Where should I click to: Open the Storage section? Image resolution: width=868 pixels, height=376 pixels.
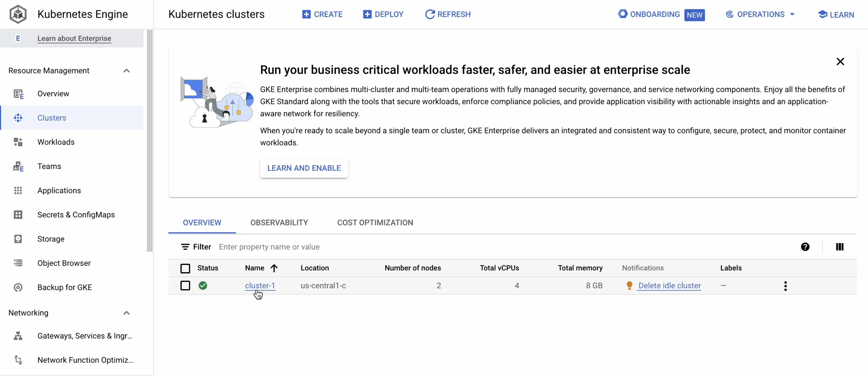[x=50, y=239]
